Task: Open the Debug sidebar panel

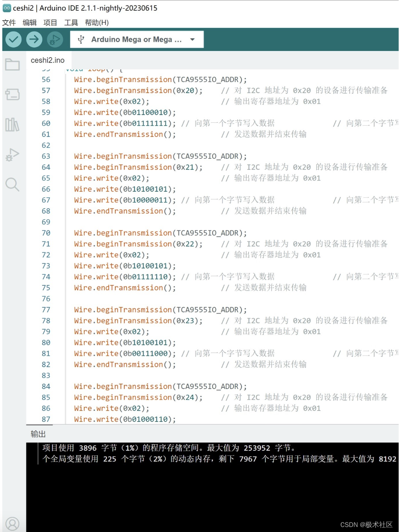Action: click(12, 155)
